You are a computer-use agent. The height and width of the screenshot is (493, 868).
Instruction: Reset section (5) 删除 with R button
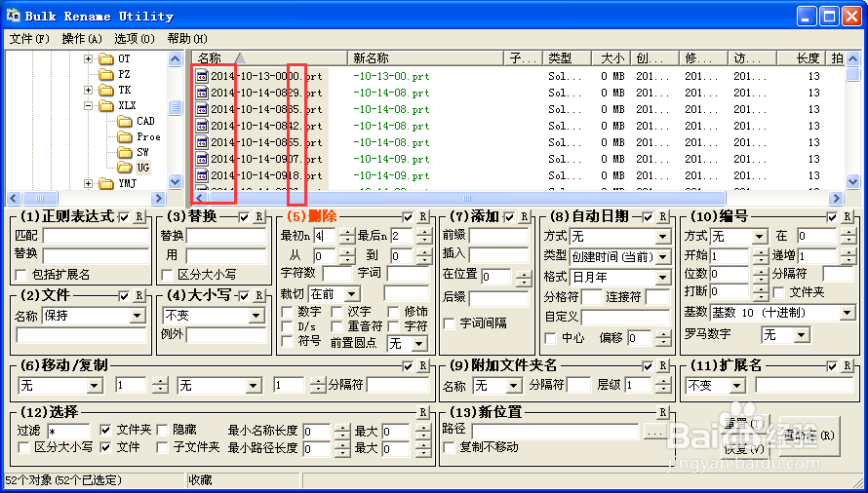pyautogui.click(x=423, y=217)
